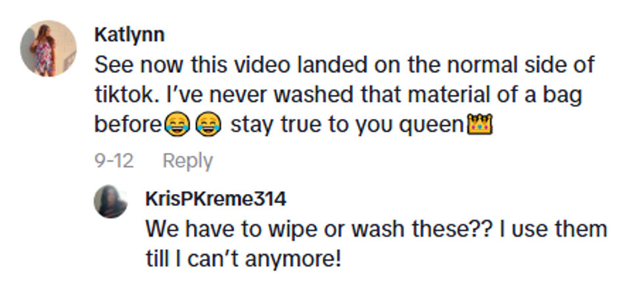Reply to Katlynn's comment

click(x=188, y=161)
